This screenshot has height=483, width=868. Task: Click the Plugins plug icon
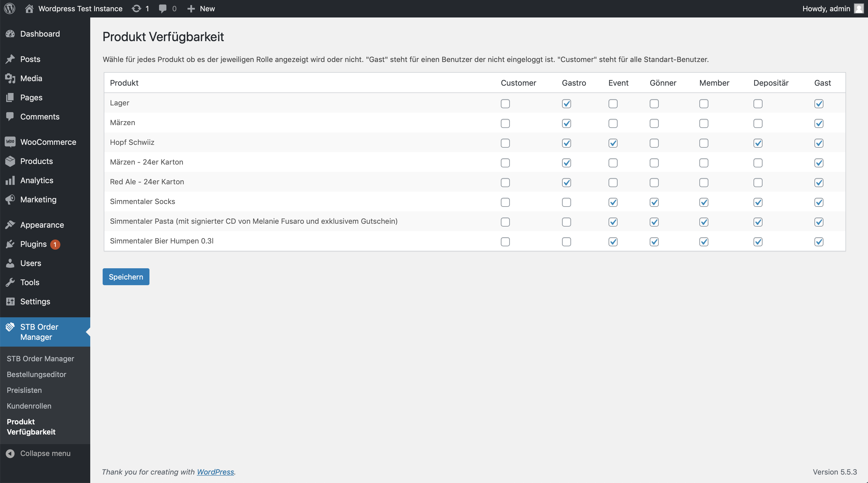(x=10, y=244)
